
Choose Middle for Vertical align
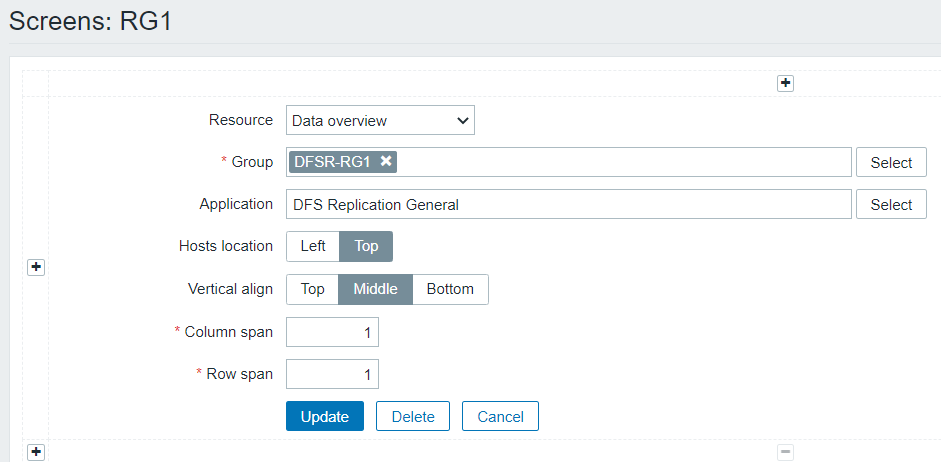point(376,289)
